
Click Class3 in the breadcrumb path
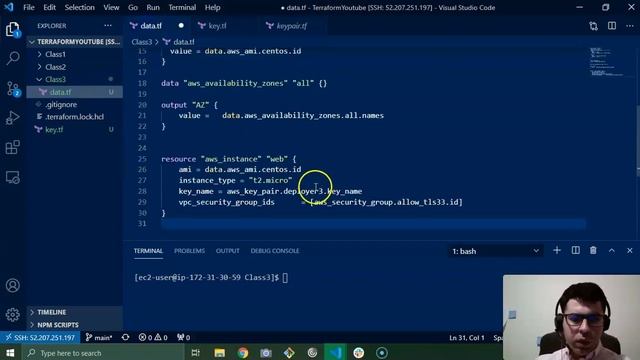point(142,42)
